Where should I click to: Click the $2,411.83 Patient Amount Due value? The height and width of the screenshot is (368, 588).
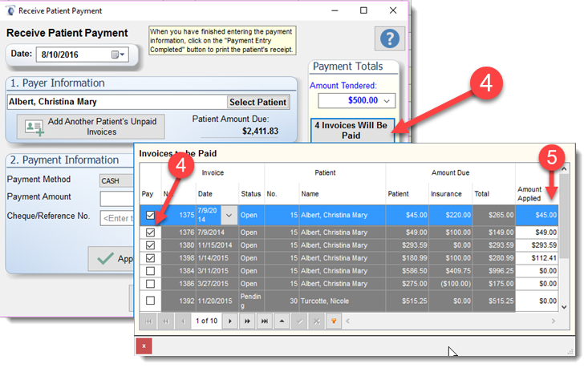pyautogui.click(x=260, y=131)
